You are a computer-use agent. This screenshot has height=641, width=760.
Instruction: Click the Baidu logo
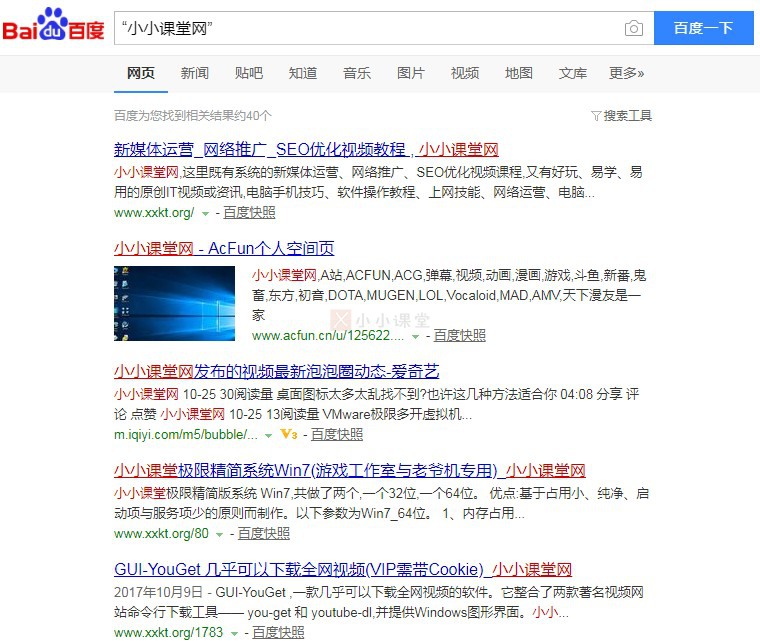pos(53,24)
